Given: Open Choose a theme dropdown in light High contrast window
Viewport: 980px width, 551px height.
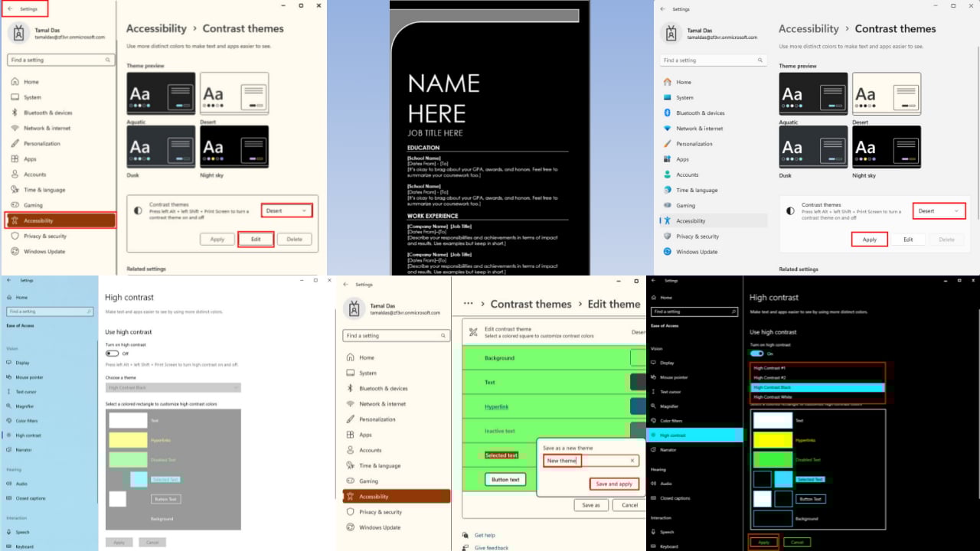Looking at the screenshot, I should click(x=173, y=388).
